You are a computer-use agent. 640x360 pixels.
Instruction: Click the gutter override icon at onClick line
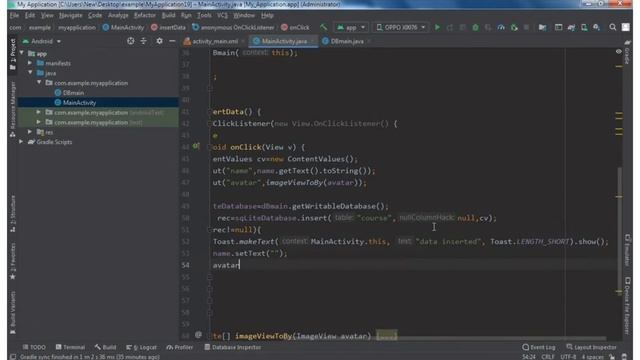click(x=196, y=146)
